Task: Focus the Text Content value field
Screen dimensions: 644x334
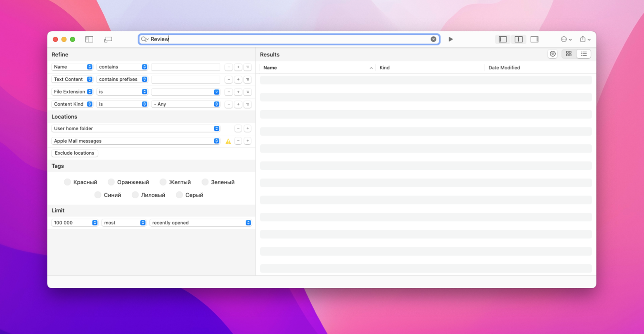Action: tap(185, 79)
